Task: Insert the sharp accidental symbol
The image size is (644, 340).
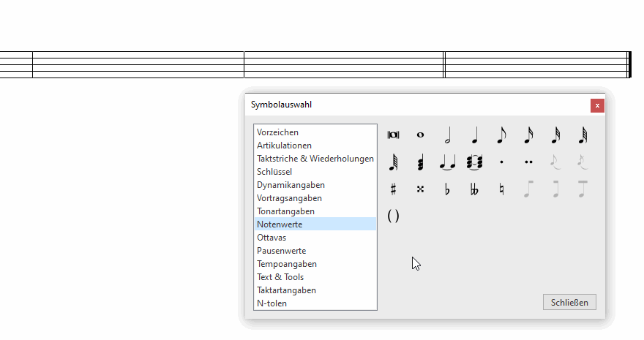Action: pos(393,189)
